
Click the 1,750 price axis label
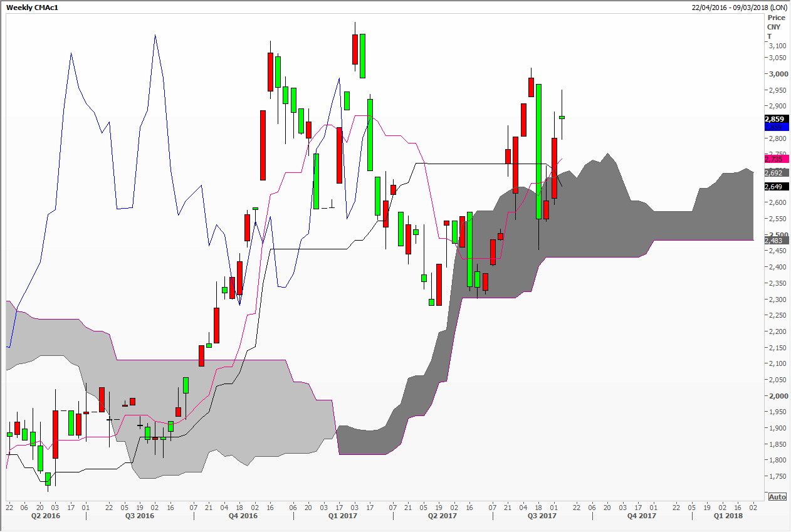(x=777, y=476)
